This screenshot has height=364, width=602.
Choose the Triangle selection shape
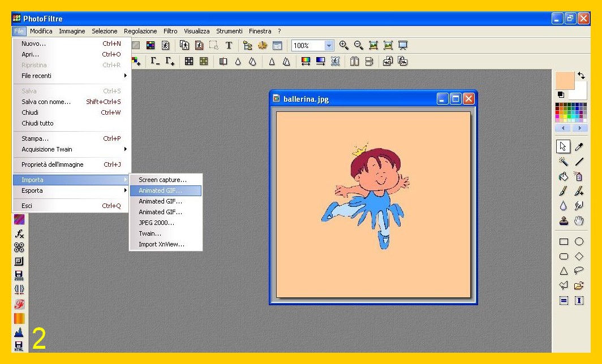tap(564, 271)
